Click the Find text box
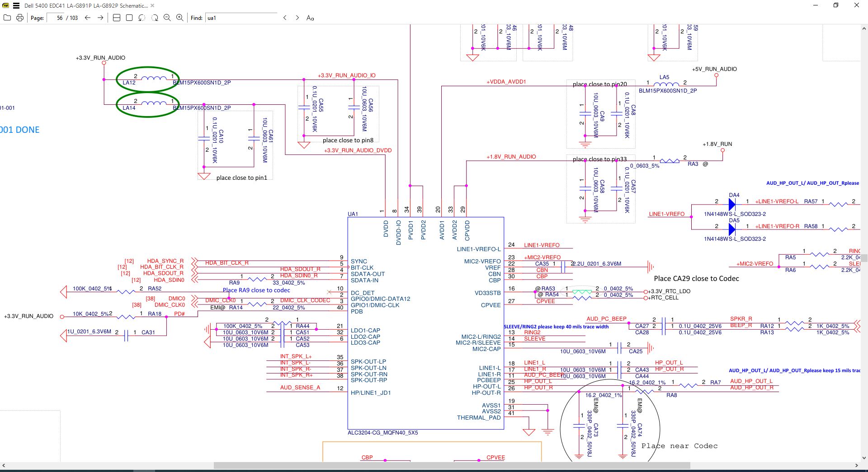868x472 pixels. point(241,18)
